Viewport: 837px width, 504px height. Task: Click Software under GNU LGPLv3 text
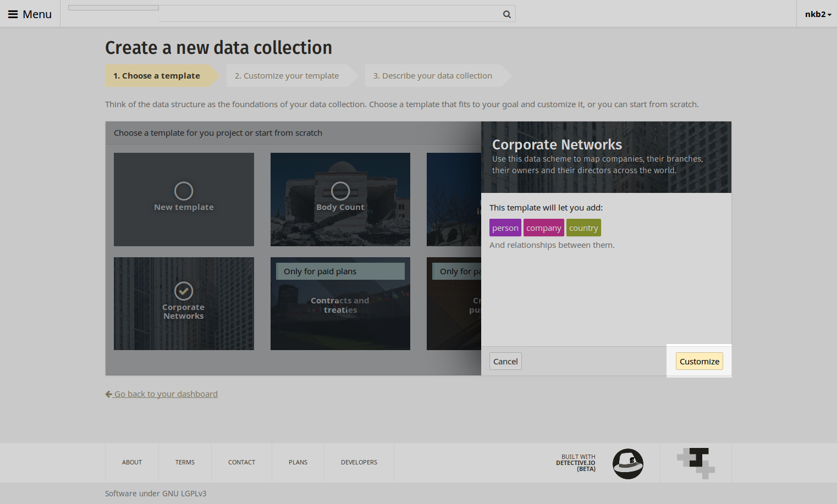coord(156,494)
